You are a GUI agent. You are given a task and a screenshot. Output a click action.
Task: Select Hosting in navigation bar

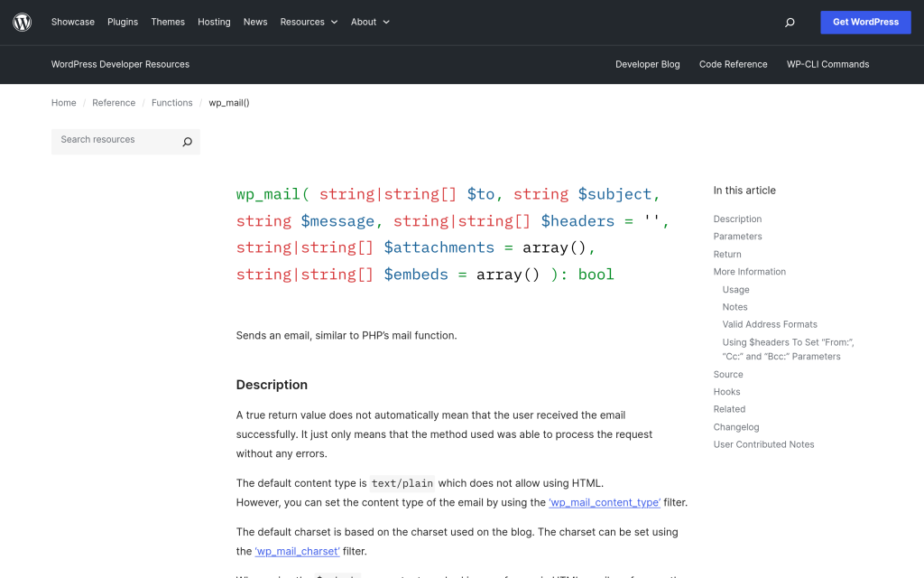click(214, 22)
